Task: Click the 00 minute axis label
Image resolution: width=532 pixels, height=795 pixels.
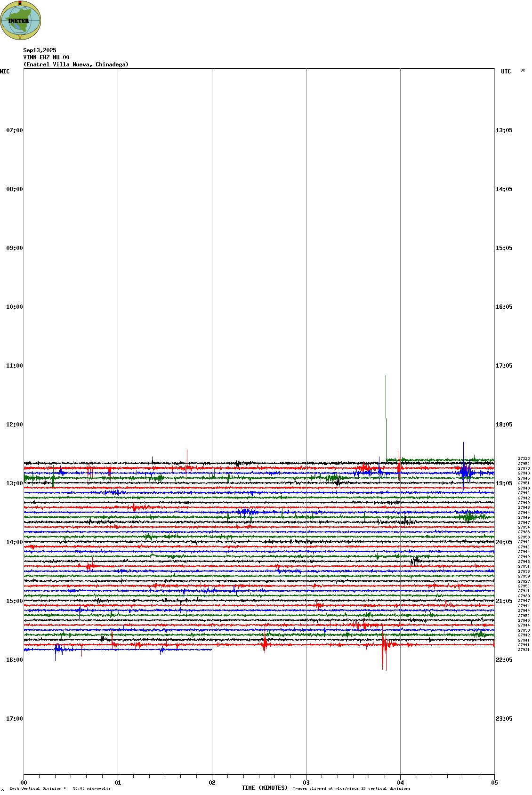Action: coord(24,783)
